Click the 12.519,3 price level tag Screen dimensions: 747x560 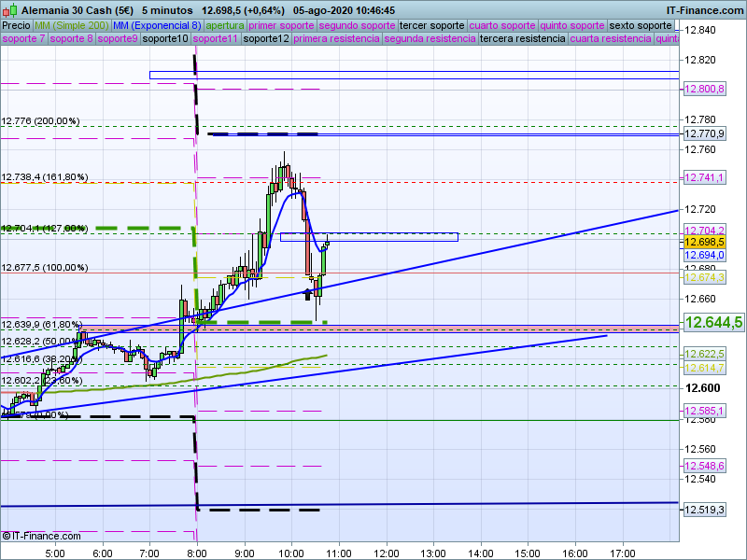point(705,510)
